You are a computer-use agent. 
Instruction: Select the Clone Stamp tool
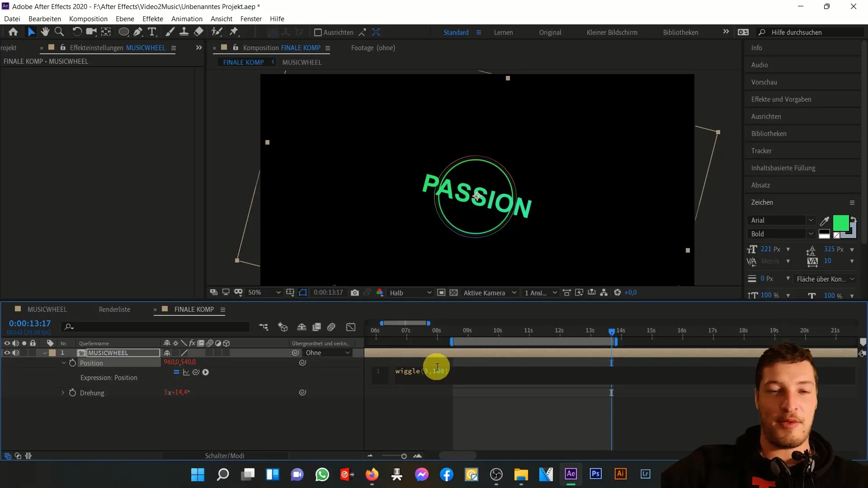click(x=184, y=32)
